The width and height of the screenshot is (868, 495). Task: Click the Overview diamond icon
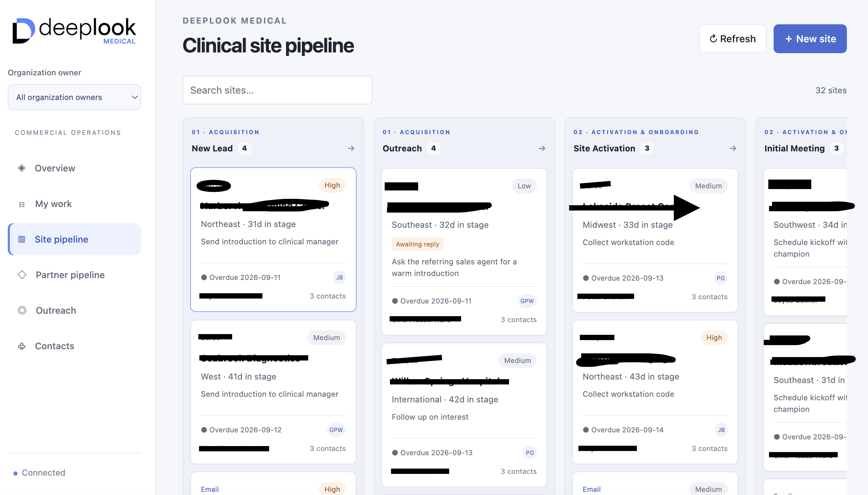22,168
